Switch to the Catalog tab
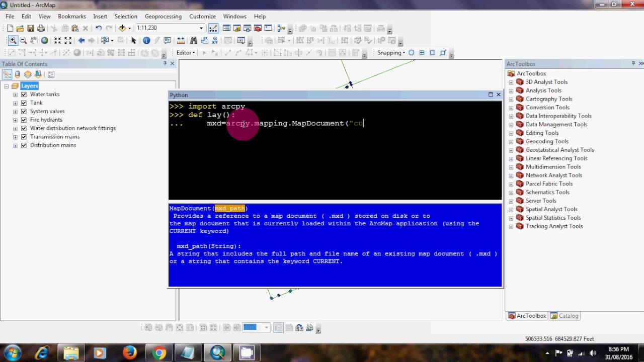This screenshot has width=644, height=362. coord(565,316)
